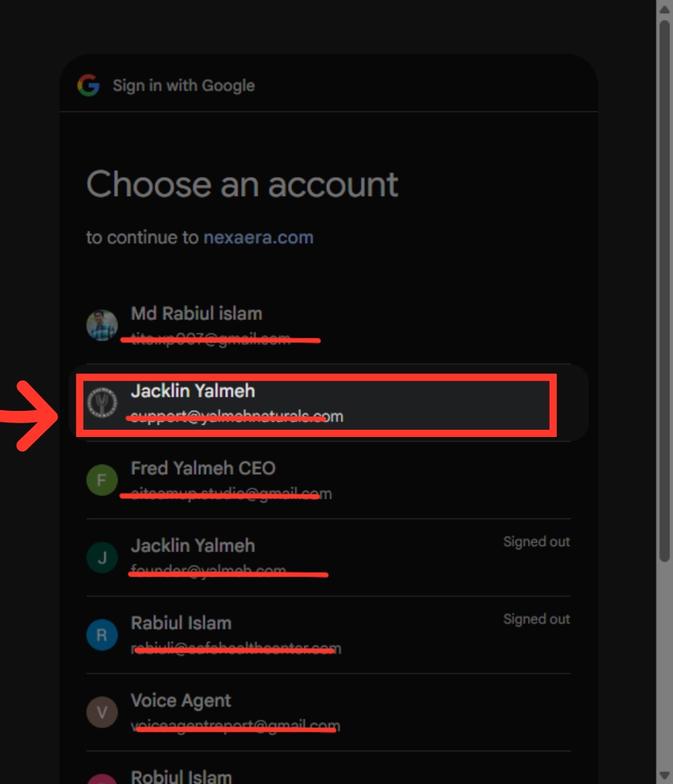Click the email under Fred Yalmeh CEO
This screenshot has height=784, width=673.
231,494
